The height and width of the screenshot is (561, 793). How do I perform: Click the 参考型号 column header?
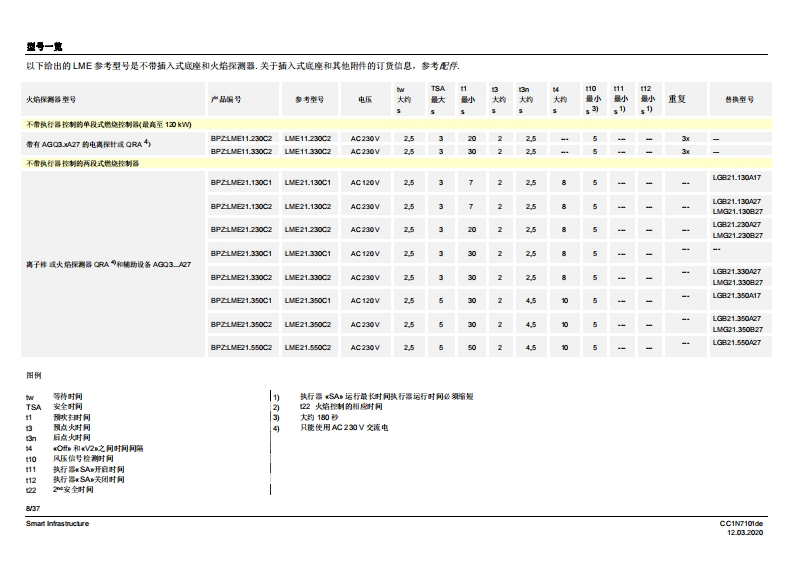[309, 100]
